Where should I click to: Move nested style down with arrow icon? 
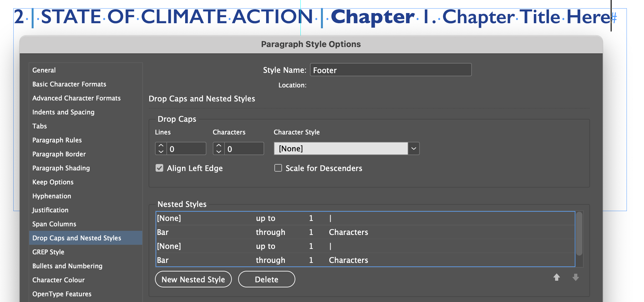(576, 278)
